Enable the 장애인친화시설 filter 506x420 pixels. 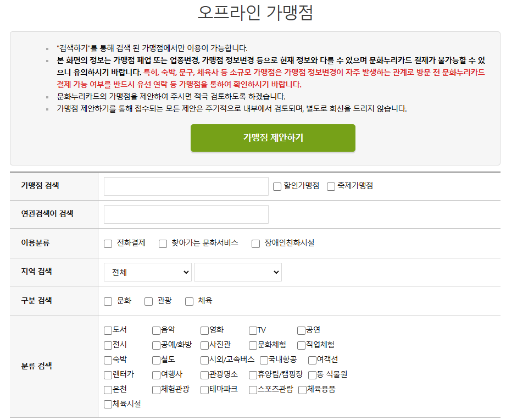[x=255, y=243]
